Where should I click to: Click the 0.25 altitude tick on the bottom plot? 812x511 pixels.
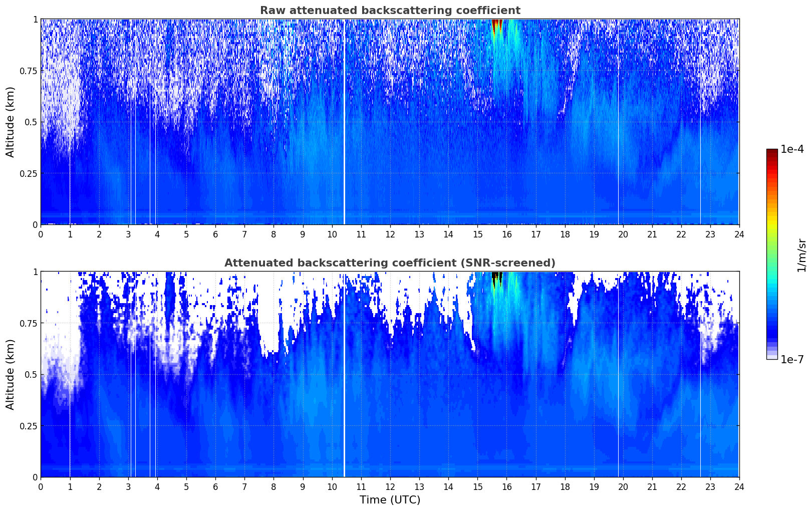click(29, 426)
